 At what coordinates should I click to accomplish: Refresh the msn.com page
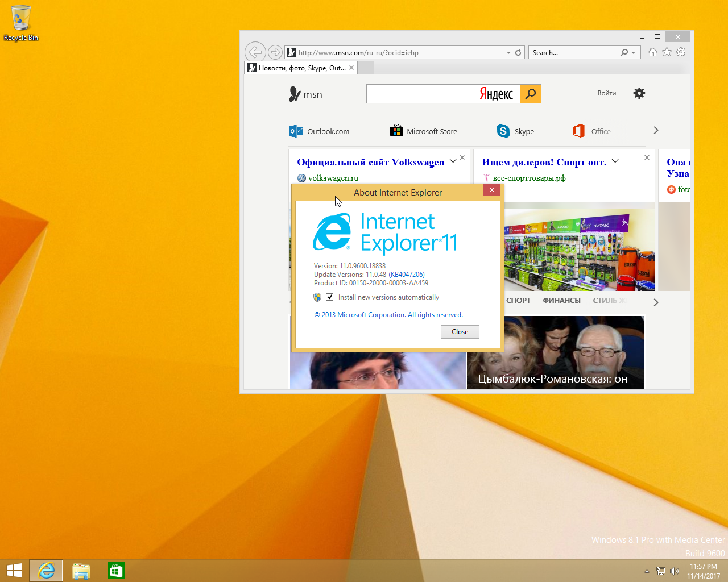point(518,52)
